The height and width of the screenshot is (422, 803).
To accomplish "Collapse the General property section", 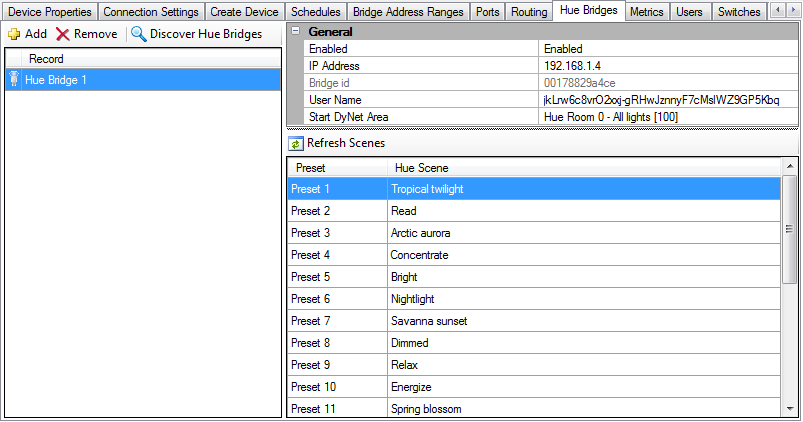I will [295, 32].
